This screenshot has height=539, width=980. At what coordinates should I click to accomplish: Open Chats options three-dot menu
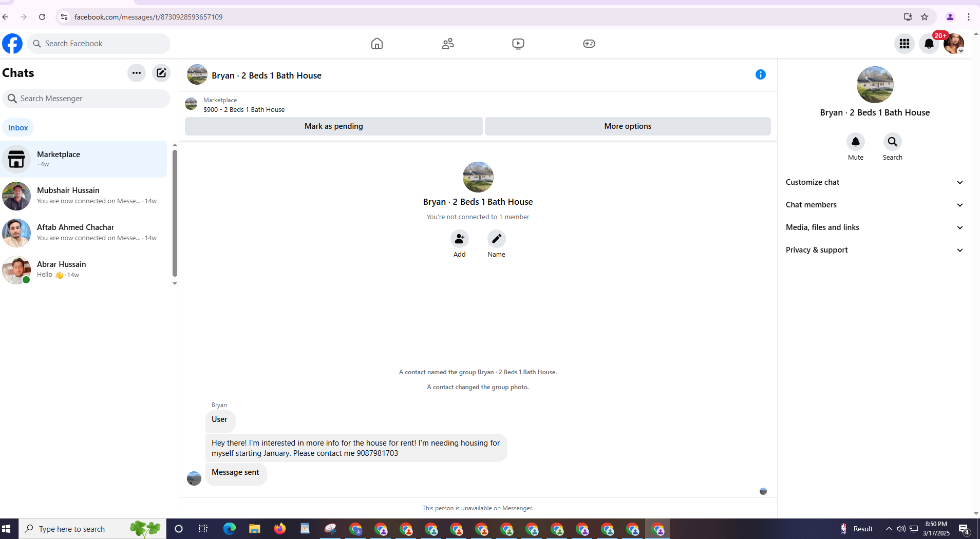click(137, 73)
